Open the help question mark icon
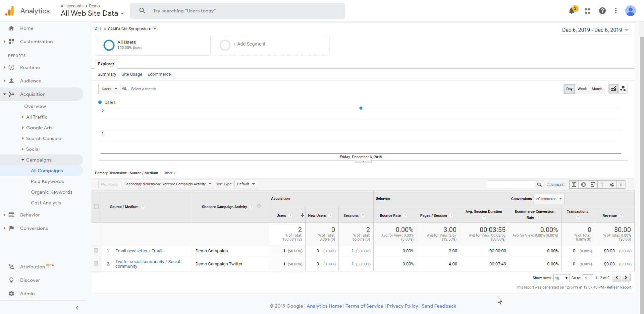The height and width of the screenshot is (314, 644). (602, 11)
